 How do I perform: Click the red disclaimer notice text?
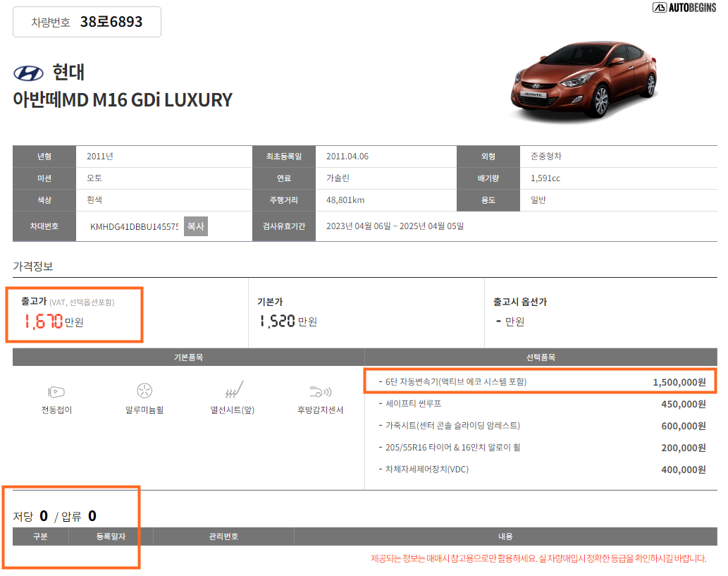coord(538,558)
